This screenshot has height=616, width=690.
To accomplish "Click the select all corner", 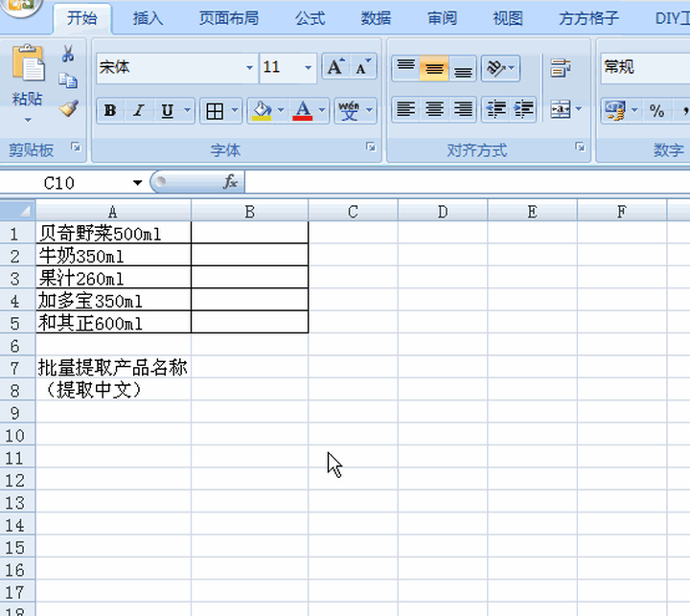I will click(x=17, y=211).
